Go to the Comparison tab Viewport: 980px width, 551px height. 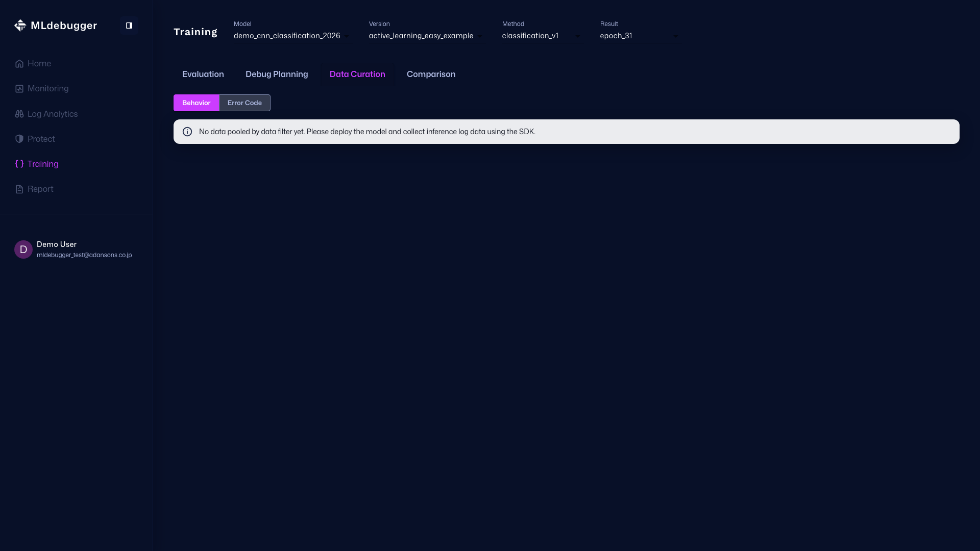click(x=431, y=74)
